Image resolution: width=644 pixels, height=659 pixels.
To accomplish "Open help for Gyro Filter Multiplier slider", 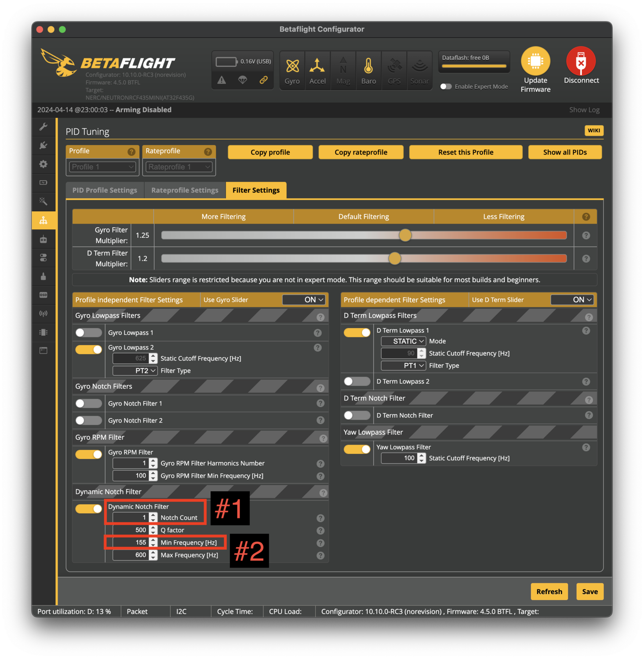I will (586, 235).
